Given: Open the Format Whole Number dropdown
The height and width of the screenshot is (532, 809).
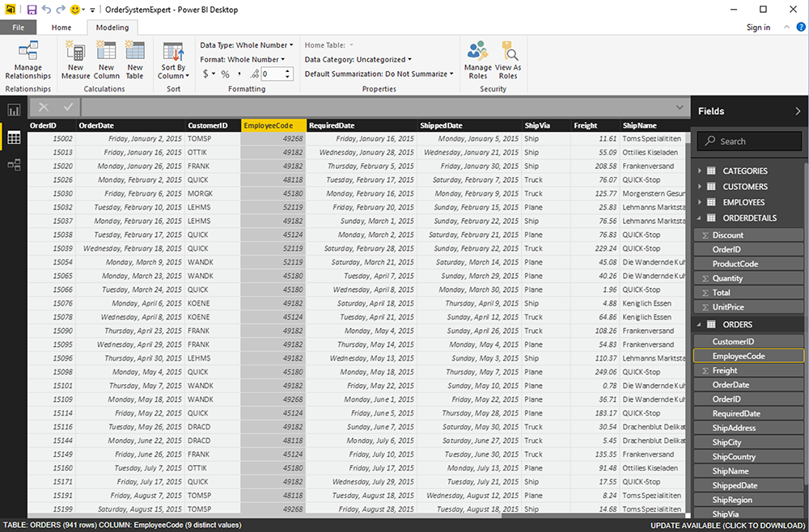Looking at the screenshot, I should 243,59.
